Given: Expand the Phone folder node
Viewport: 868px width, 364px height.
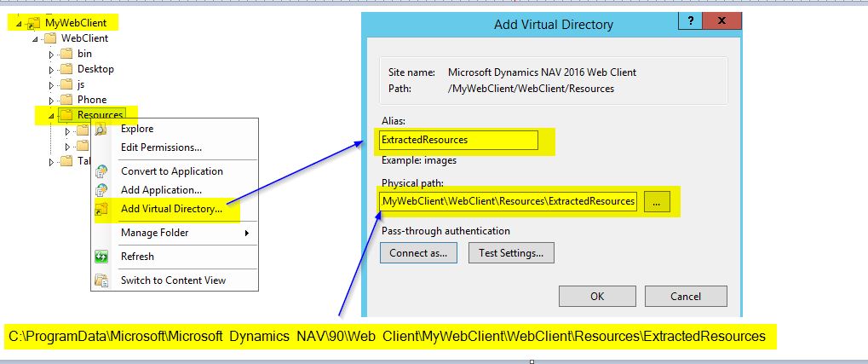Looking at the screenshot, I should [51, 101].
